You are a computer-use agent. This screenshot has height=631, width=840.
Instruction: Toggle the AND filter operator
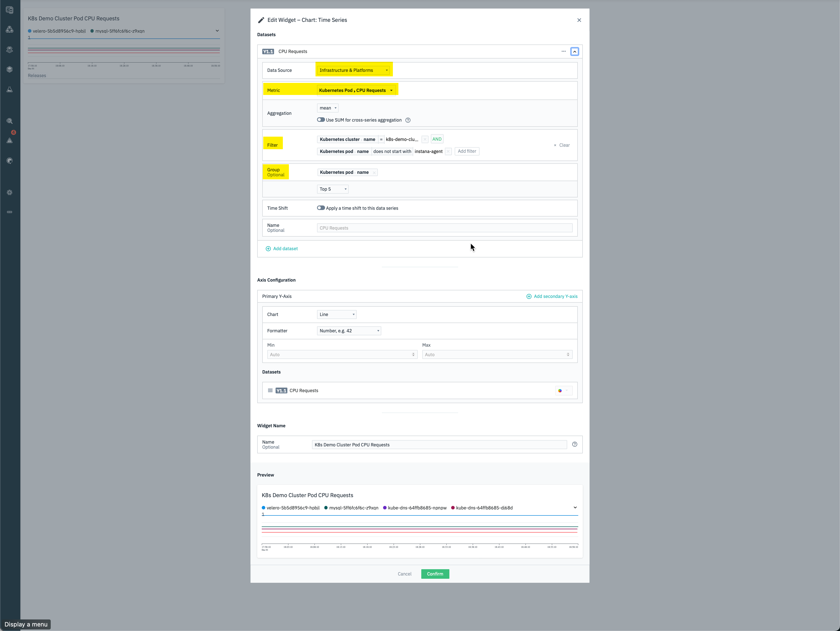437,139
